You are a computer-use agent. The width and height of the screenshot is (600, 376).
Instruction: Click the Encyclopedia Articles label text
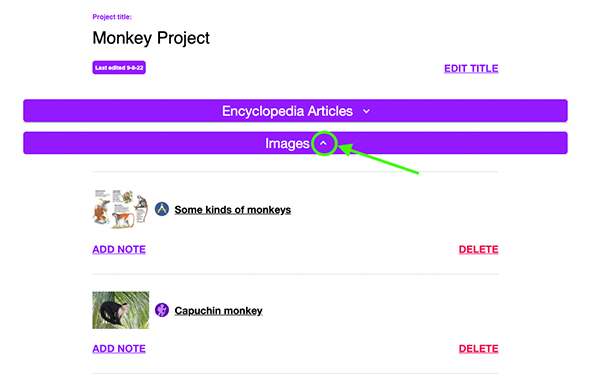(287, 111)
